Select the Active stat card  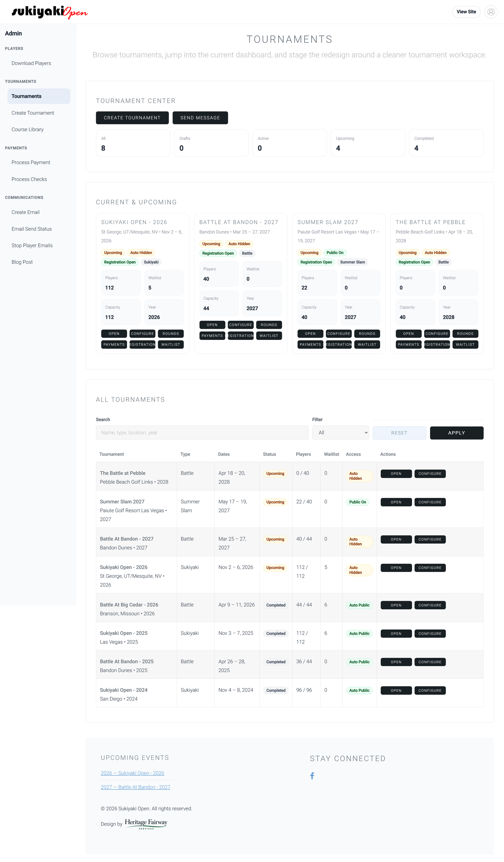289,143
